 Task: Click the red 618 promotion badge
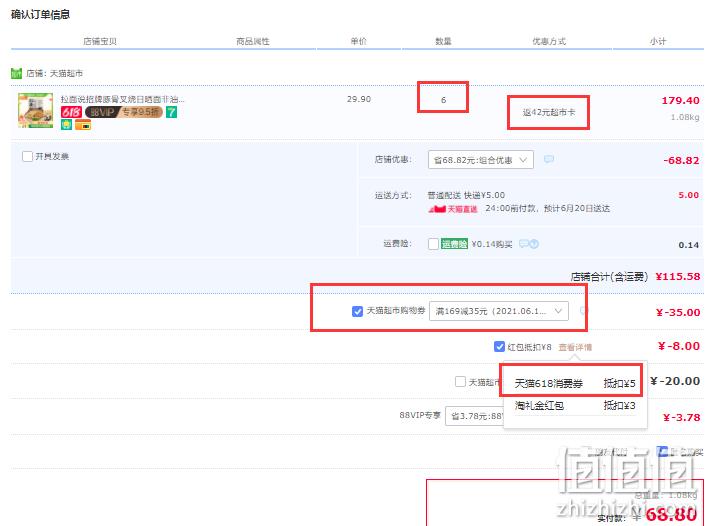tap(71, 112)
